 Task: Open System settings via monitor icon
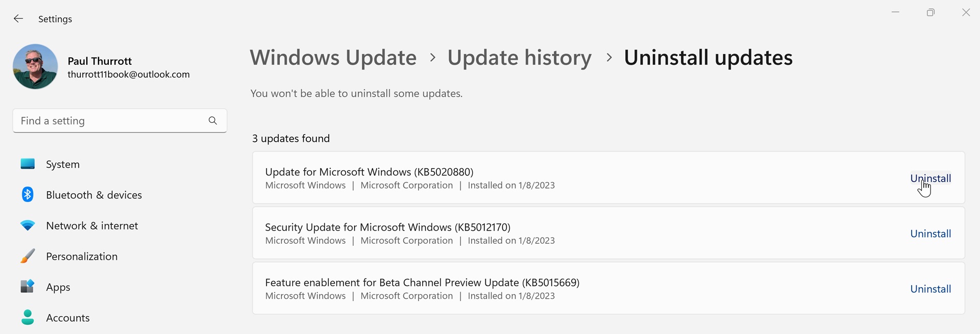(28, 164)
